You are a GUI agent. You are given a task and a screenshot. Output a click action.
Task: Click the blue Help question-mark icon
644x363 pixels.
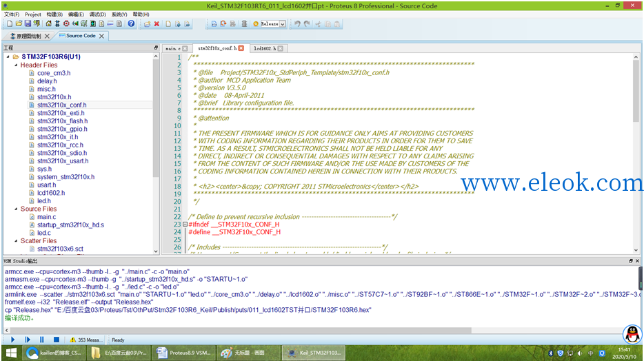(x=131, y=24)
